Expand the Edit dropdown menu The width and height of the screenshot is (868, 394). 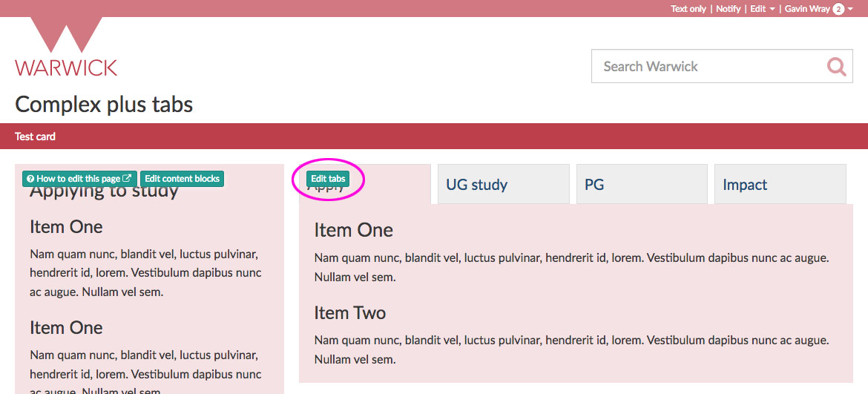pyautogui.click(x=762, y=9)
